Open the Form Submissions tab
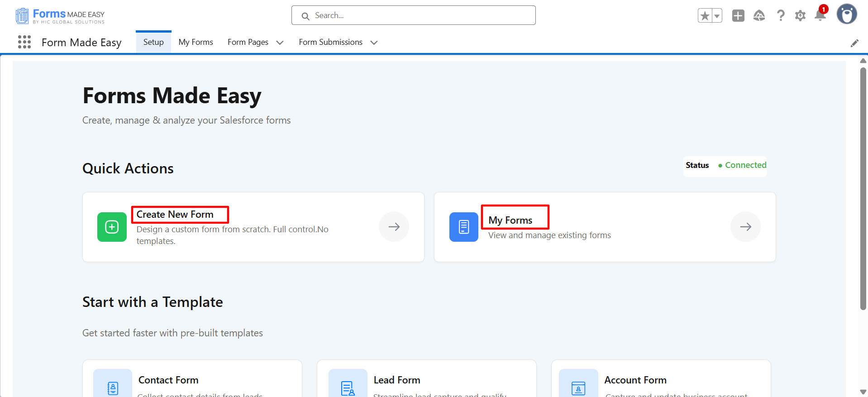Image resolution: width=868 pixels, height=397 pixels. click(x=331, y=42)
